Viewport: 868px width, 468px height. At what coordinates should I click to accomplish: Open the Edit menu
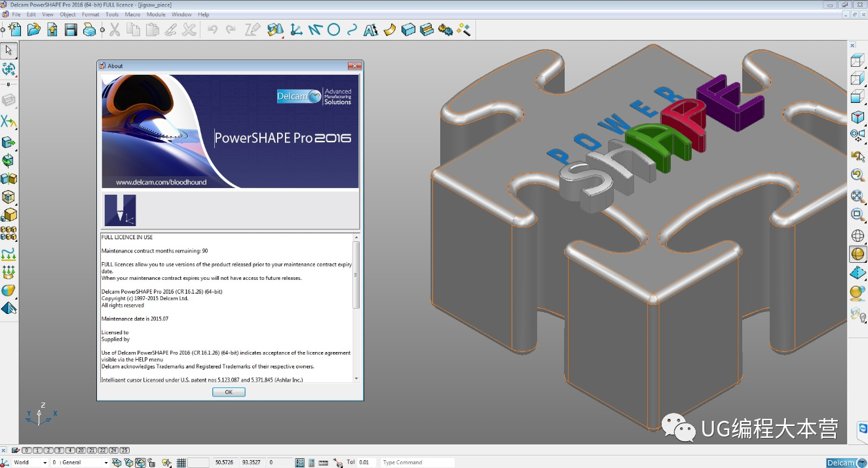click(31, 14)
